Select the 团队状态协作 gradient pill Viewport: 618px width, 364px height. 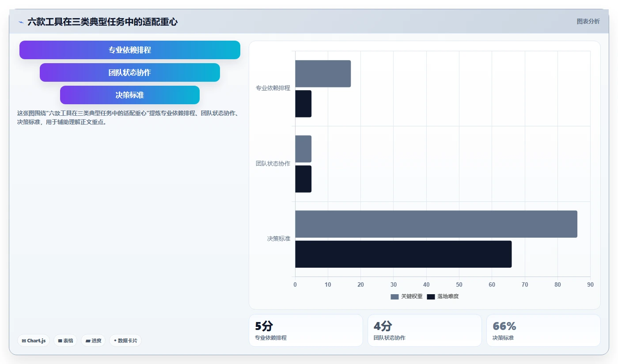click(x=130, y=72)
